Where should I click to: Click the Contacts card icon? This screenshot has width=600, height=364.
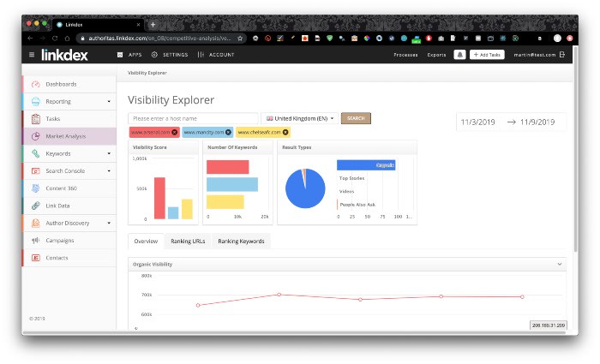36,258
